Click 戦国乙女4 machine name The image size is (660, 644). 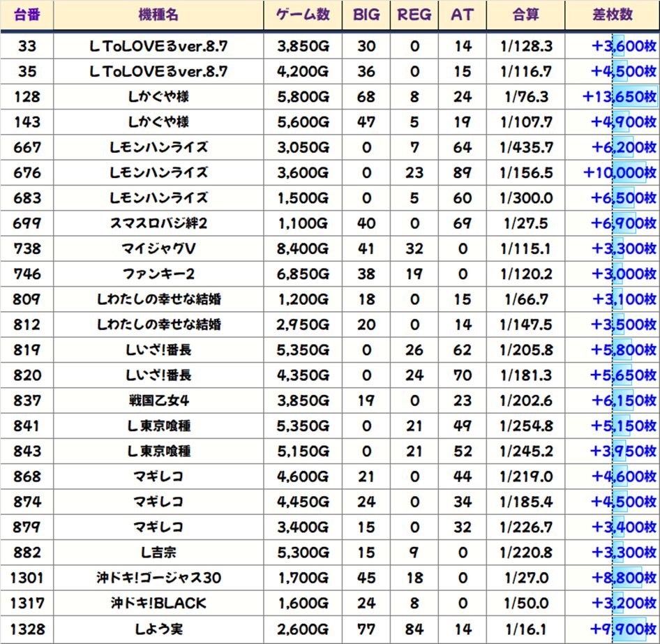158,400
